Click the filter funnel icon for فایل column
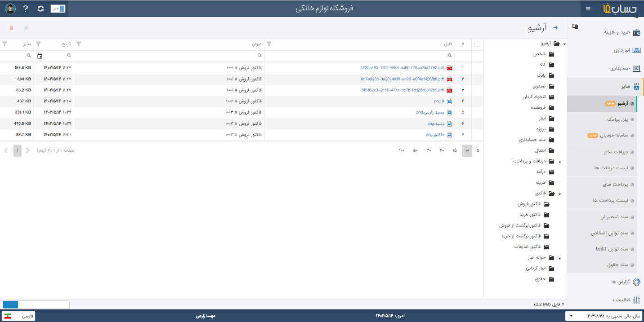 coord(269,44)
